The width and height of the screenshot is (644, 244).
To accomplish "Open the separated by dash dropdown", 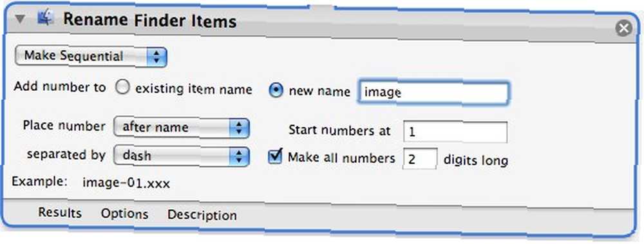I will click(x=181, y=156).
